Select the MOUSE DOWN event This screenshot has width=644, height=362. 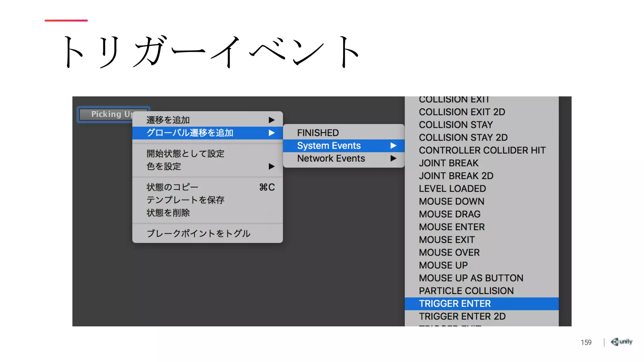(451, 201)
